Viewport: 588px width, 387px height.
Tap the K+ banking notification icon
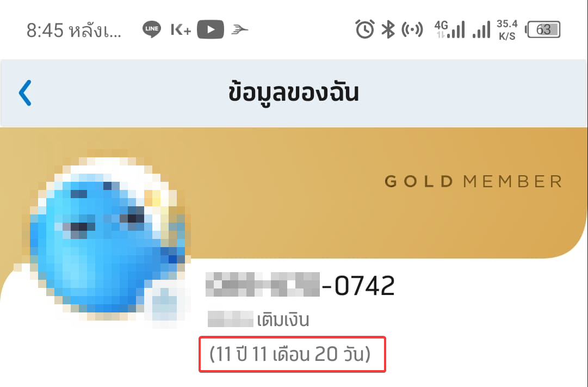click(x=181, y=29)
